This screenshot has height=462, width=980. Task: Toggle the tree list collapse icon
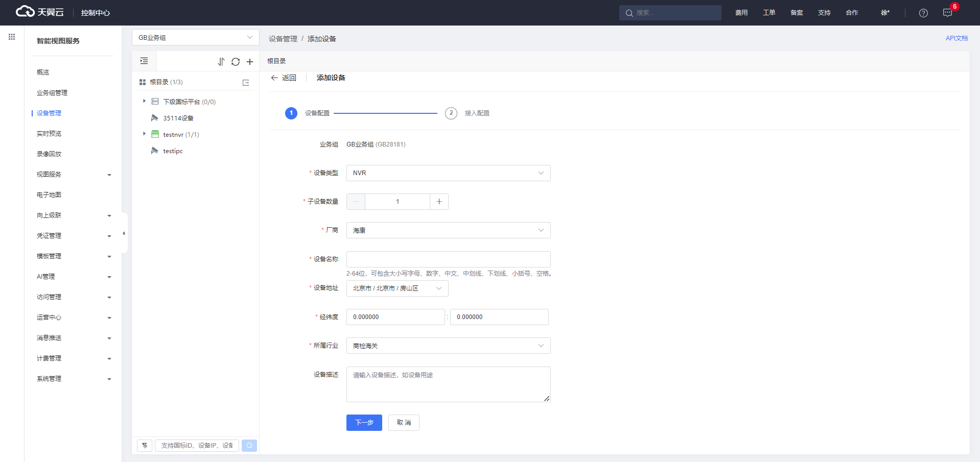click(x=144, y=61)
